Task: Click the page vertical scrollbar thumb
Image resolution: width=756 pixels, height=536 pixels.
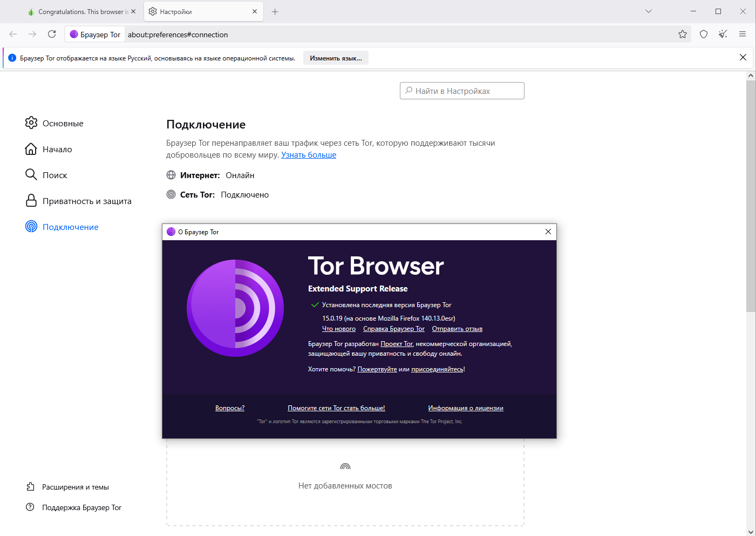Action: pyautogui.click(x=751, y=196)
